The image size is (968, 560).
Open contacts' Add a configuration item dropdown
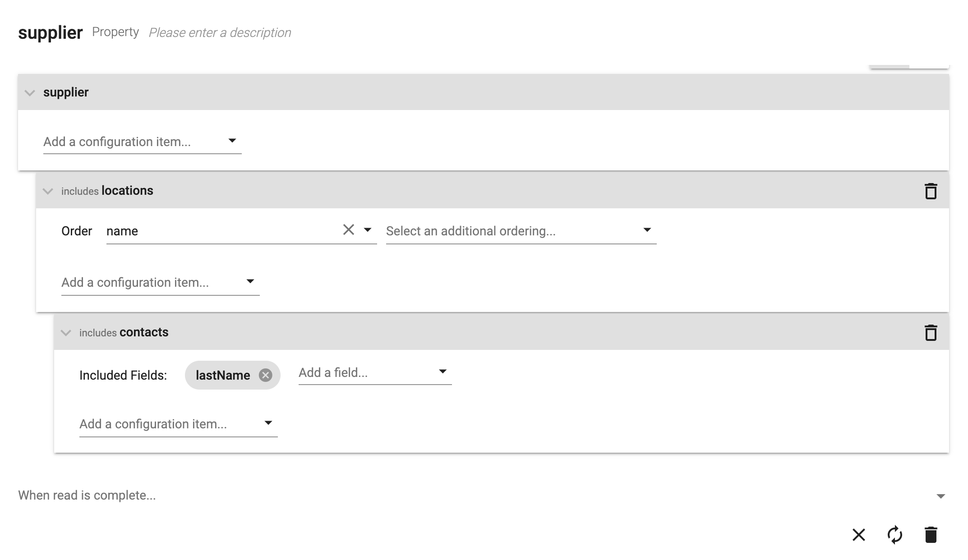click(178, 424)
